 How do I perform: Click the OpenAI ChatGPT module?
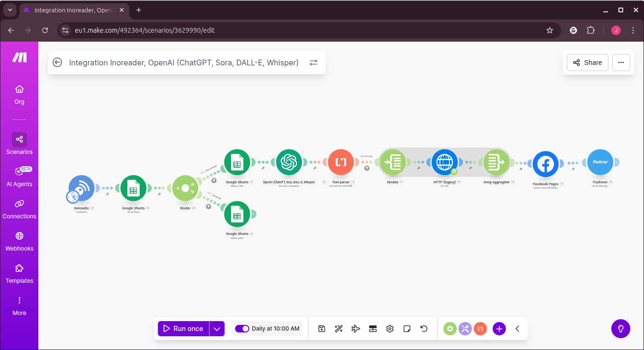pyautogui.click(x=289, y=162)
